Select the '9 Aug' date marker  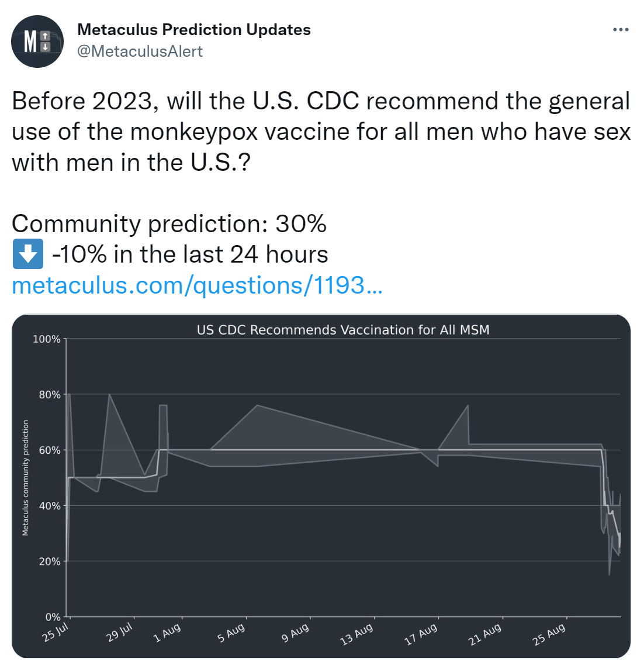point(295,633)
